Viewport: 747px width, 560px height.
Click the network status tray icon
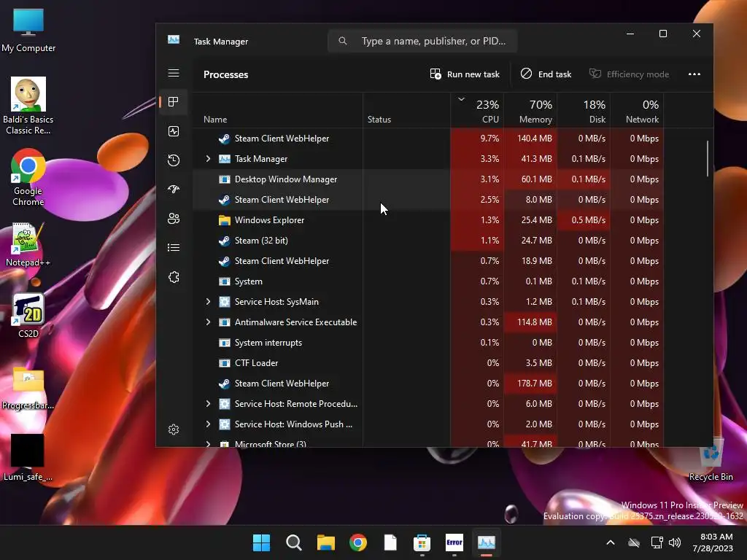[657, 542]
